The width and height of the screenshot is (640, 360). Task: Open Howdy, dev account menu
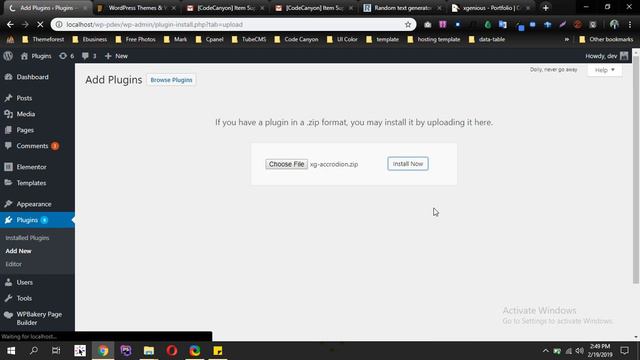click(607, 56)
